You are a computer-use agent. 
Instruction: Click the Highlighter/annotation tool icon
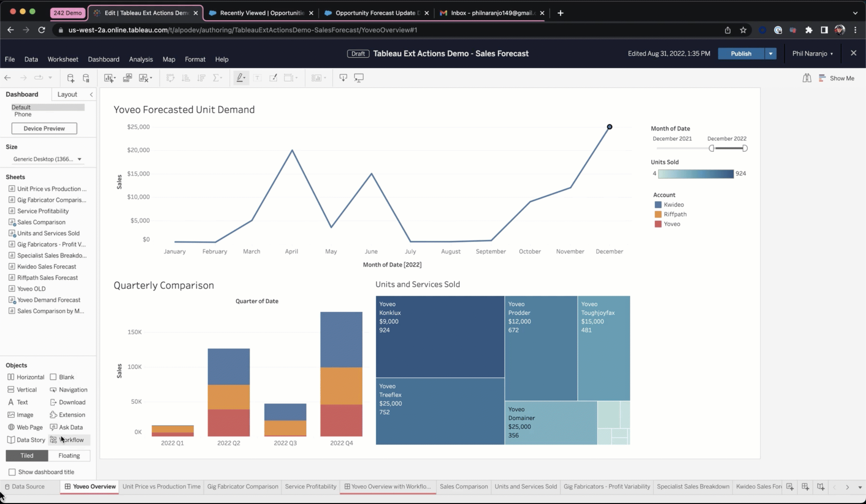pyautogui.click(x=240, y=78)
